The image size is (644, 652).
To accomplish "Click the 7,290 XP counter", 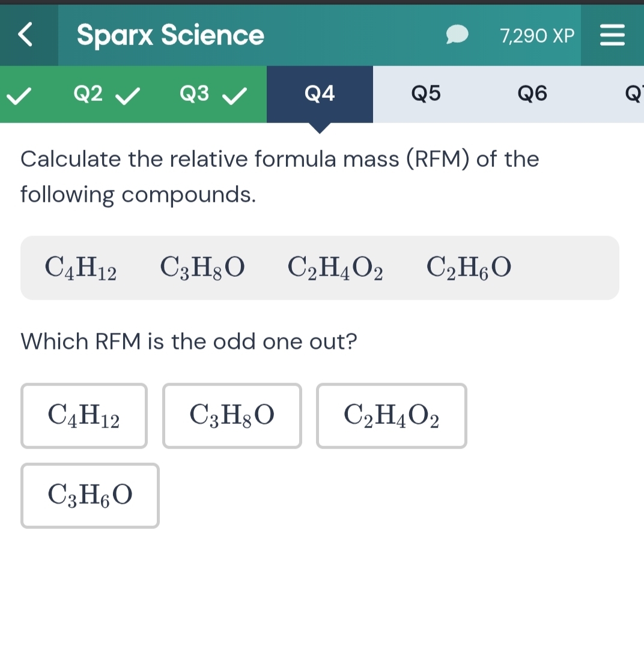I will [x=536, y=35].
